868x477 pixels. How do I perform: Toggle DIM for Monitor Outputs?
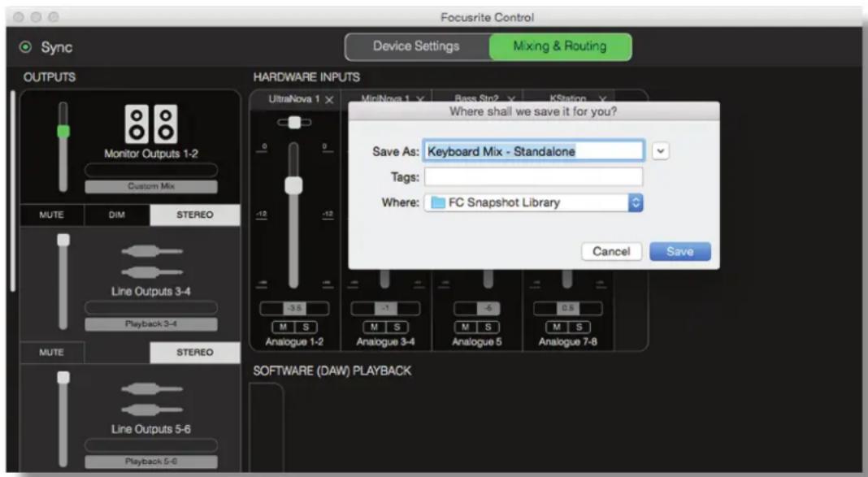coord(117,215)
